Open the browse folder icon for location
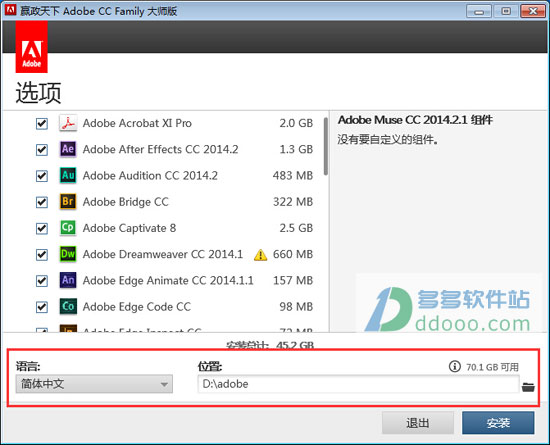This screenshot has width=550, height=445. [528, 387]
